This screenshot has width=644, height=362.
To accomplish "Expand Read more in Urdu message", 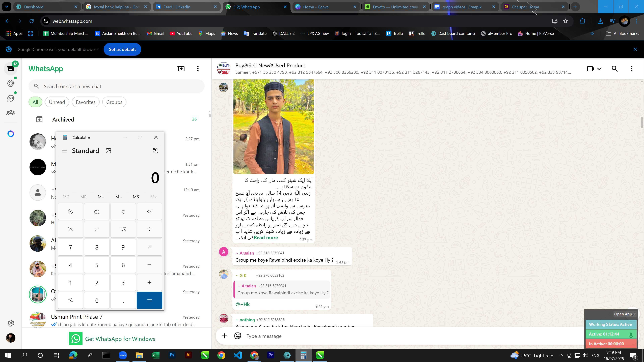I will 266,238.
